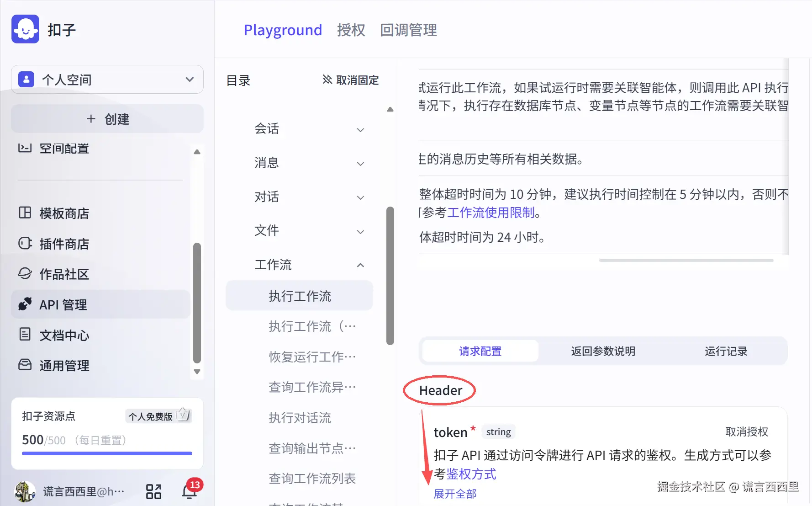The image size is (812, 506).
Task: Click the 取消固定 button
Action: (351, 80)
